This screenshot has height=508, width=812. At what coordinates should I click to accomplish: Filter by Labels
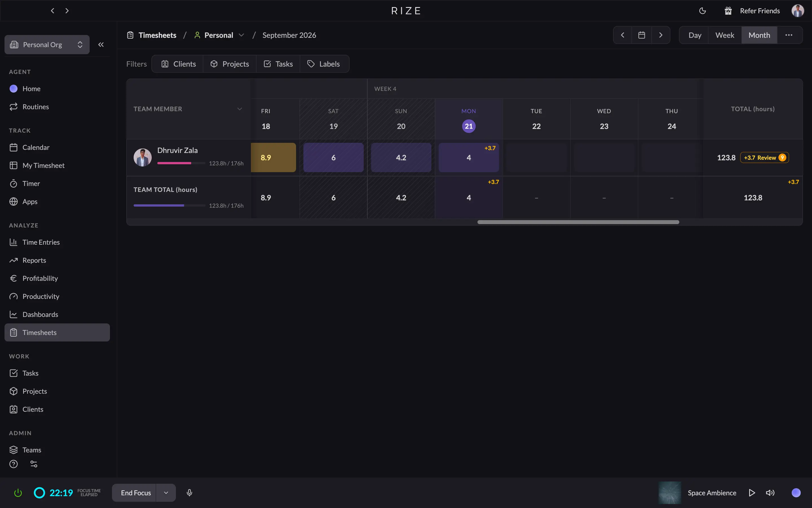pyautogui.click(x=324, y=64)
